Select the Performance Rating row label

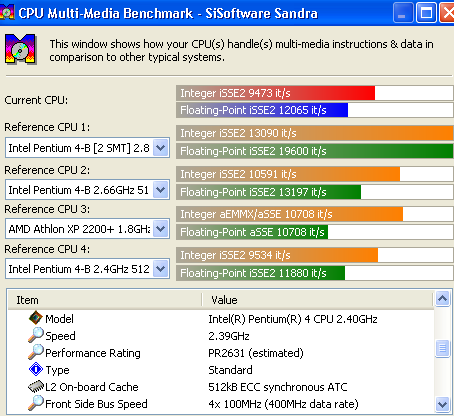coord(93,353)
